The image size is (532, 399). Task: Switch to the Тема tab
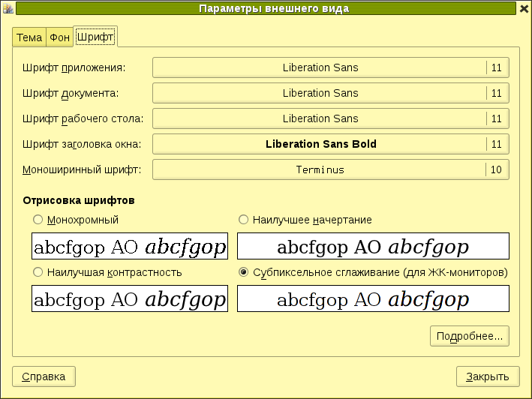click(x=29, y=37)
